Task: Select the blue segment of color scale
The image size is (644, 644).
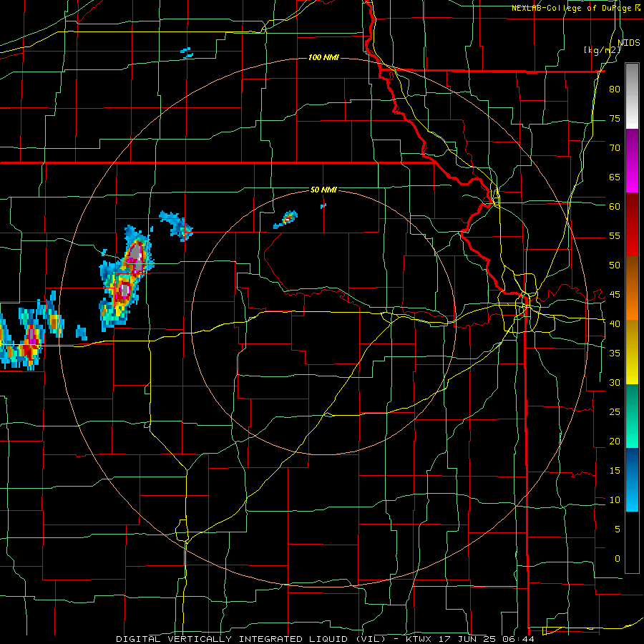Action: click(632, 479)
